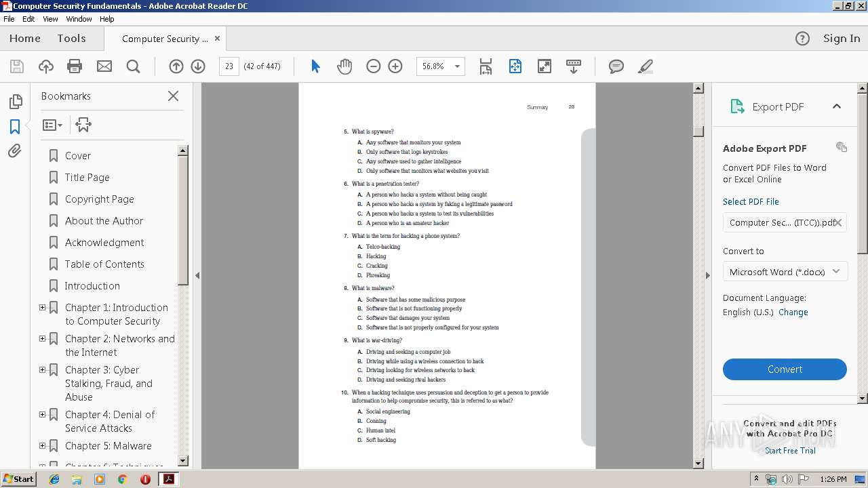Click the copy icon beside Adobe Export PDF
Image resolution: width=868 pixels, height=488 pixels.
pos(842,147)
